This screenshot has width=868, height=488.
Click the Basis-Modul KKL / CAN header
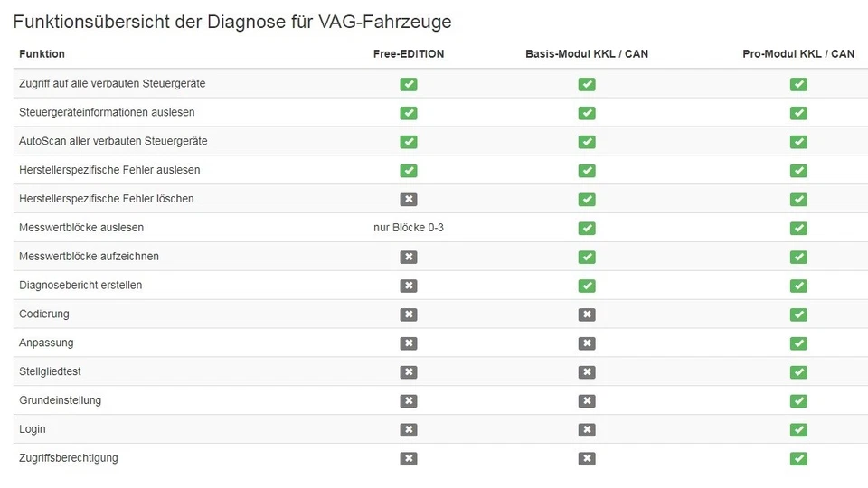587,54
